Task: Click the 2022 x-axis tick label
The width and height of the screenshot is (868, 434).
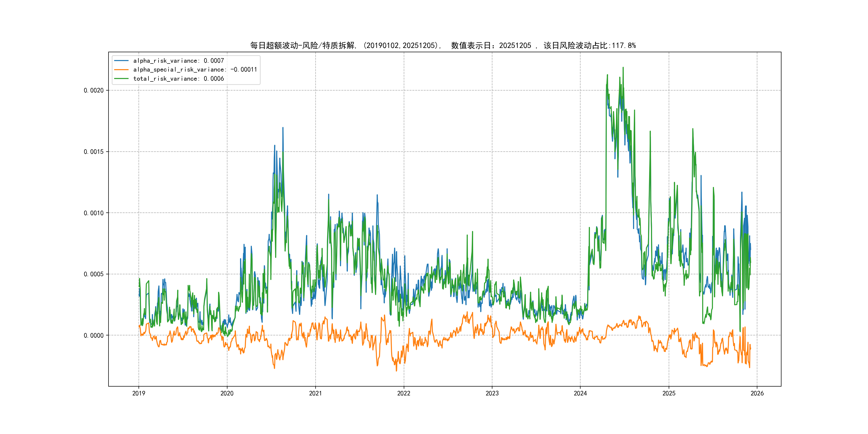Action: pyautogui.click(x=404, y=393)
